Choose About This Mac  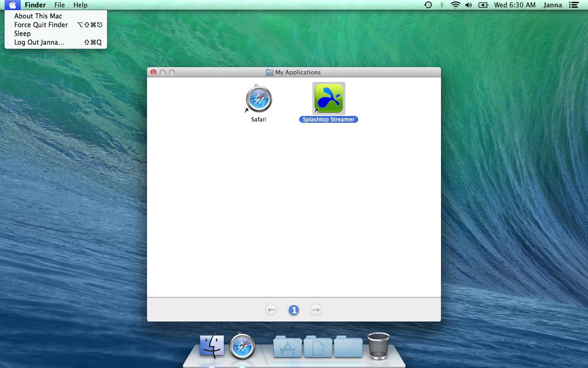[56, 16]
